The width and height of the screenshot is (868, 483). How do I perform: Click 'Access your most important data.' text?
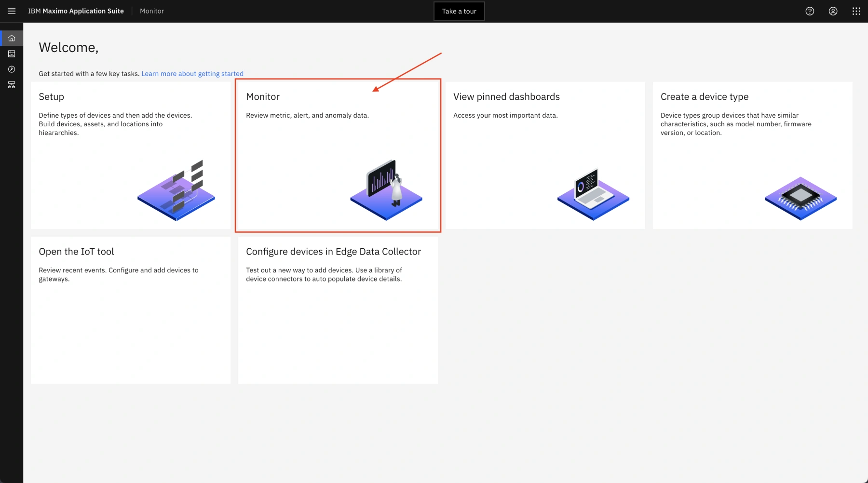coord(505,115)
